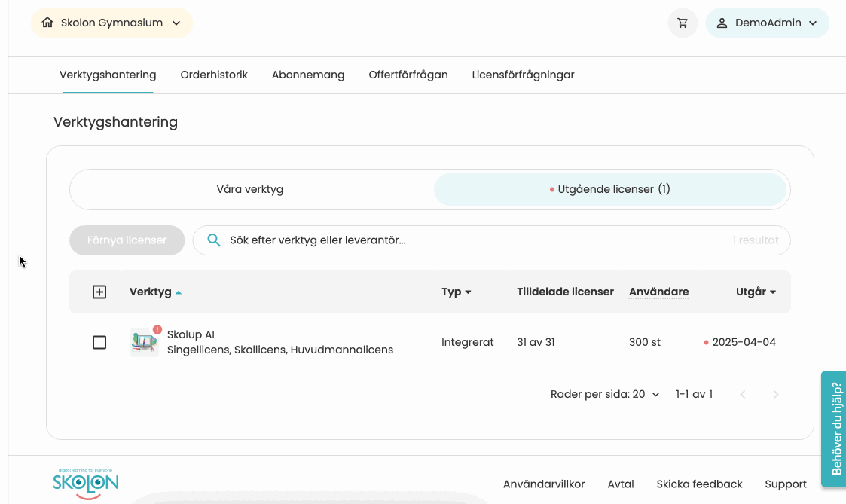Click Skicka feedback link
Screen dimensions: 846x504
tap(699, 484)
